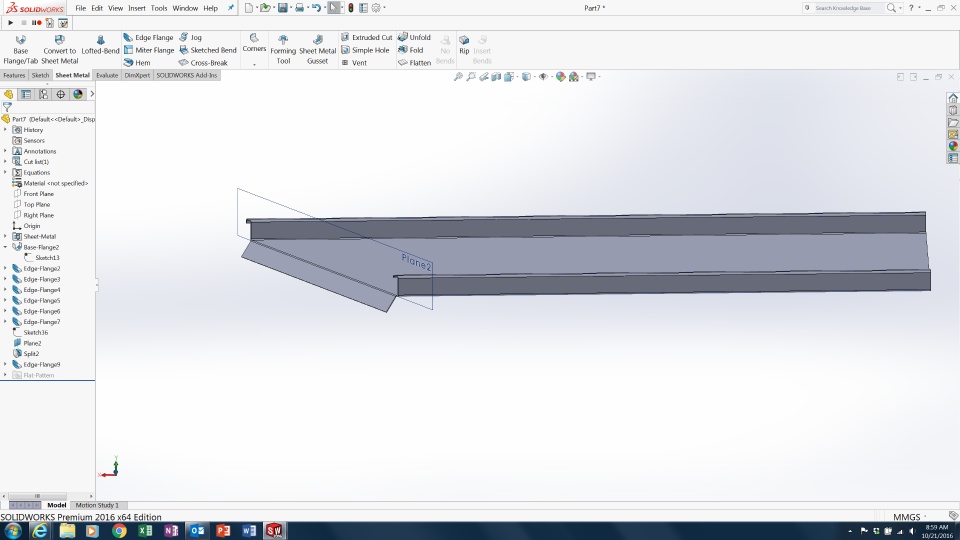Click Convert to Sheet Metal
Screen dimensions: 960x540
pyautogui.click(x=59, y=50)
